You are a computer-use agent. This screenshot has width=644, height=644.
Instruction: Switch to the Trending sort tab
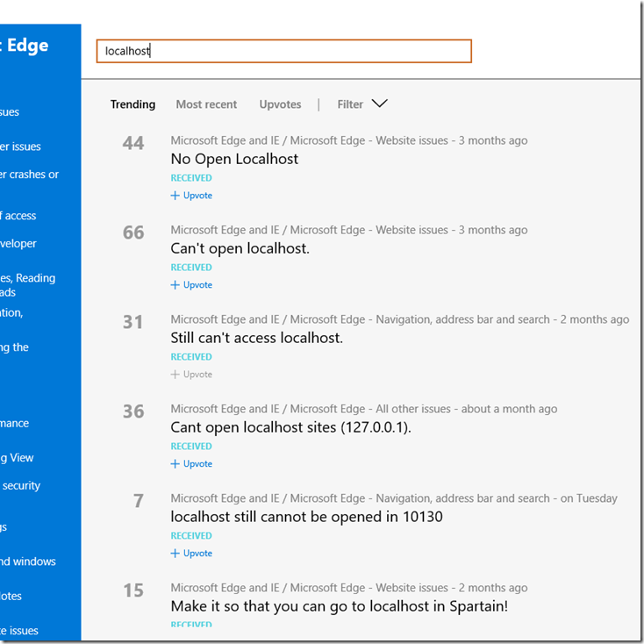coord(132,104)
